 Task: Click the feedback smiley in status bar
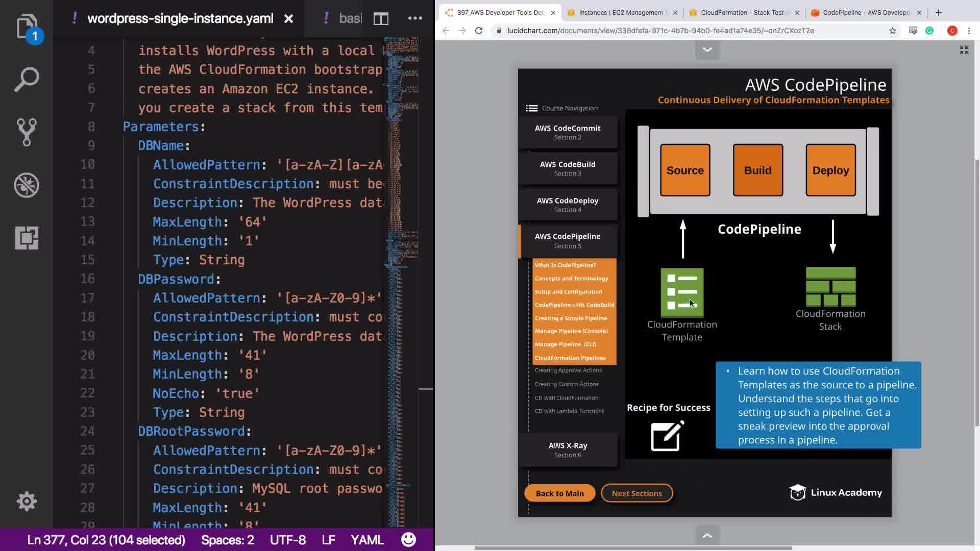[408, 540]
